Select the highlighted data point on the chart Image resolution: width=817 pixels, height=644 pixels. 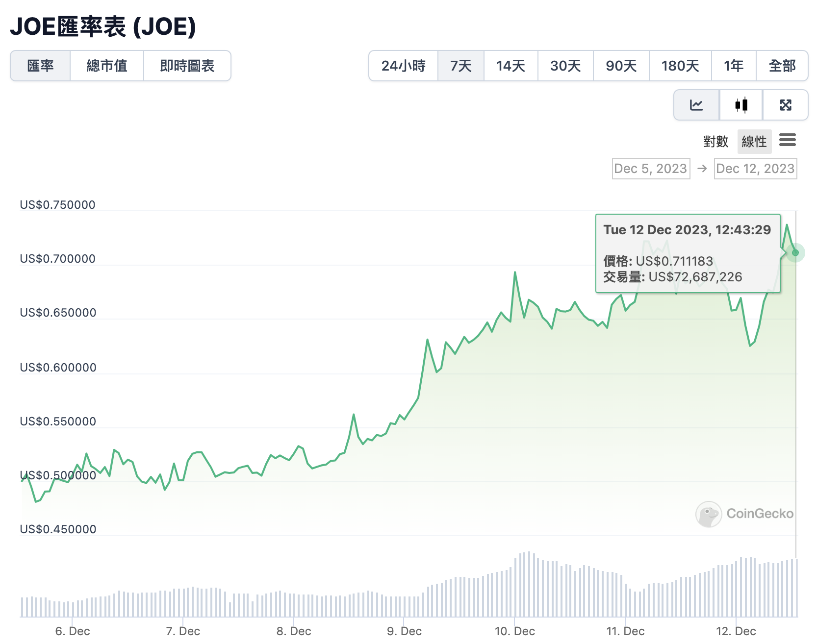(x=795, y=253)
